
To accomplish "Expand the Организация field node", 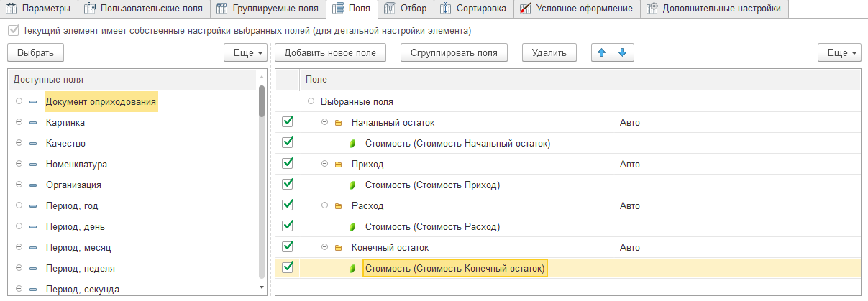I will 19,185.
